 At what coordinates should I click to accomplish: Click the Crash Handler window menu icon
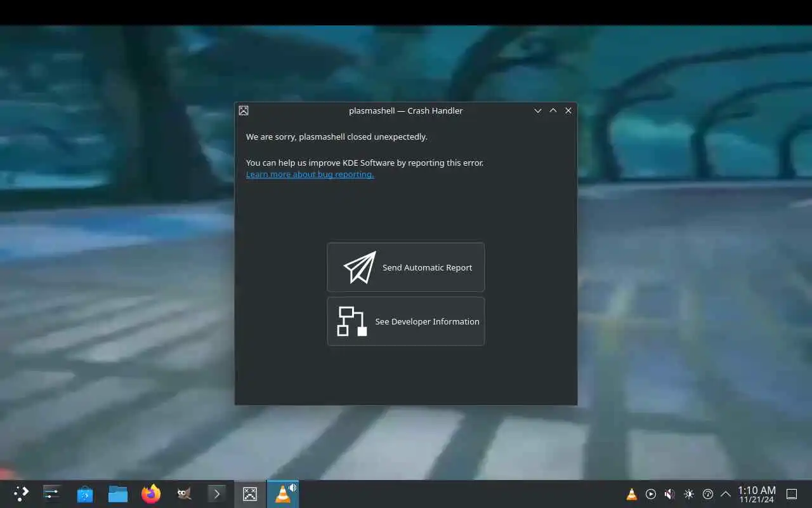[244, 110]
